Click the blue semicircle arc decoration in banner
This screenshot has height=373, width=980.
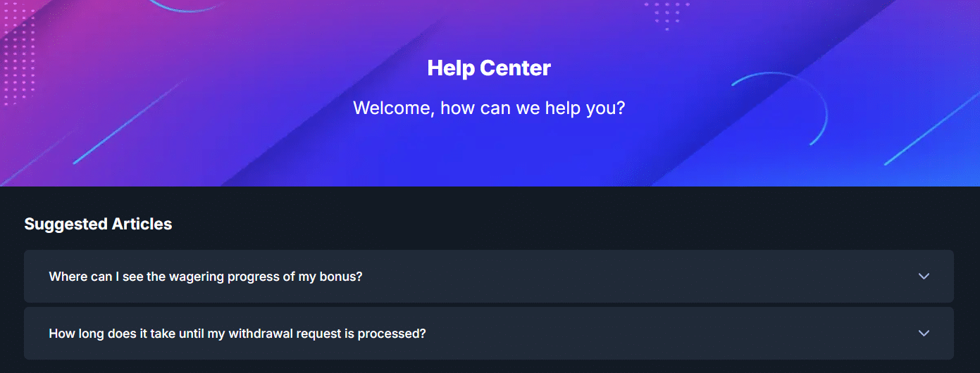pos(817,99)
